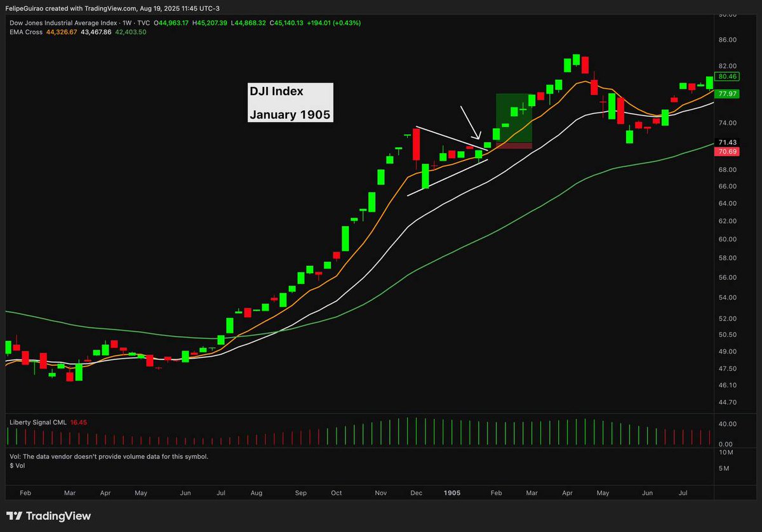Click the 60.00 price axis label
This screenshot has width=762, height=532.
(726, 239)
